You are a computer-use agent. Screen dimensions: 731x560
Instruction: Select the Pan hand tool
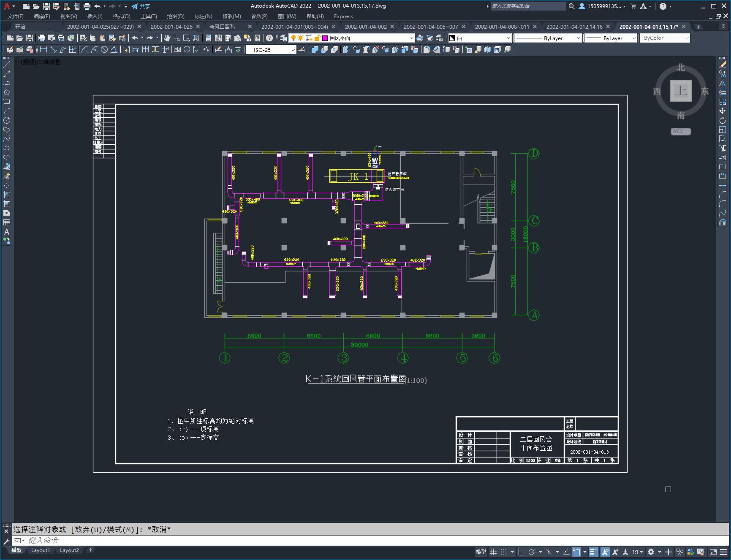click(167, 38)
